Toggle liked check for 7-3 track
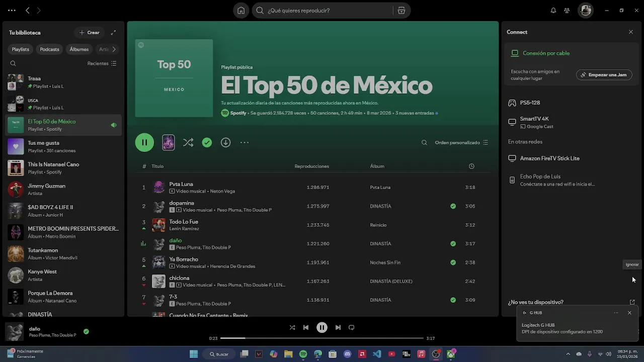This screenshot has height=362, width=644. point(453,300)
